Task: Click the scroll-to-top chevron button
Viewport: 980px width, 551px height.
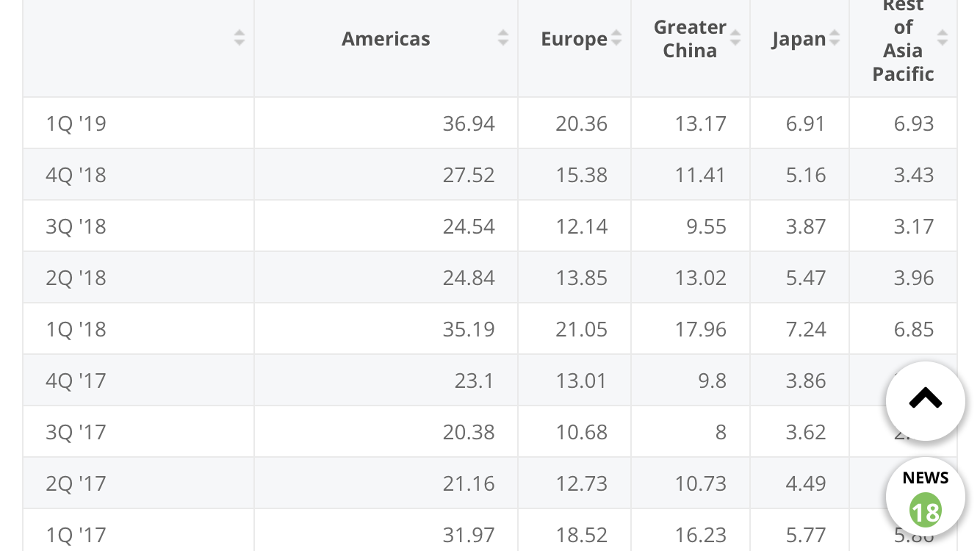Action: [x=925, y=400]
